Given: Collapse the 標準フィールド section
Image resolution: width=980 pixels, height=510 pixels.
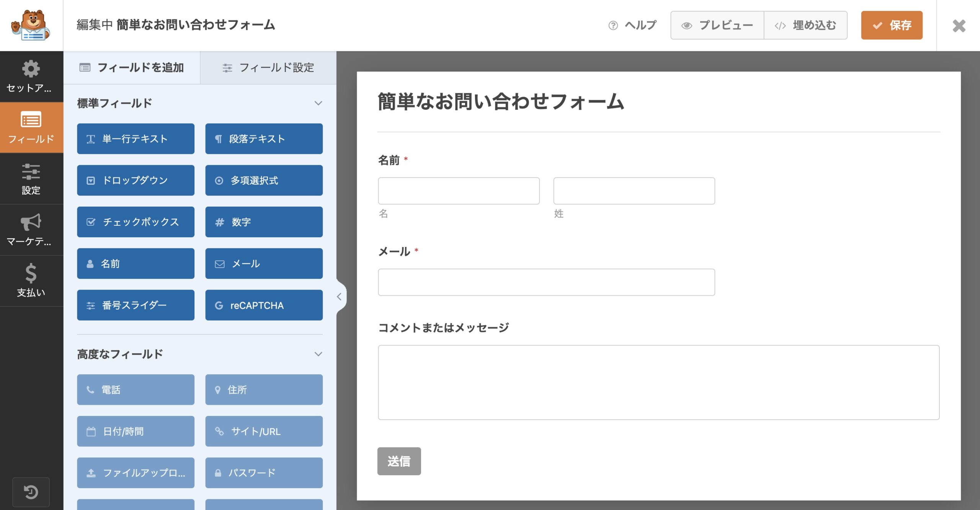Looking at the screenshot, I should pyautogui.click(x=318, y=103).
